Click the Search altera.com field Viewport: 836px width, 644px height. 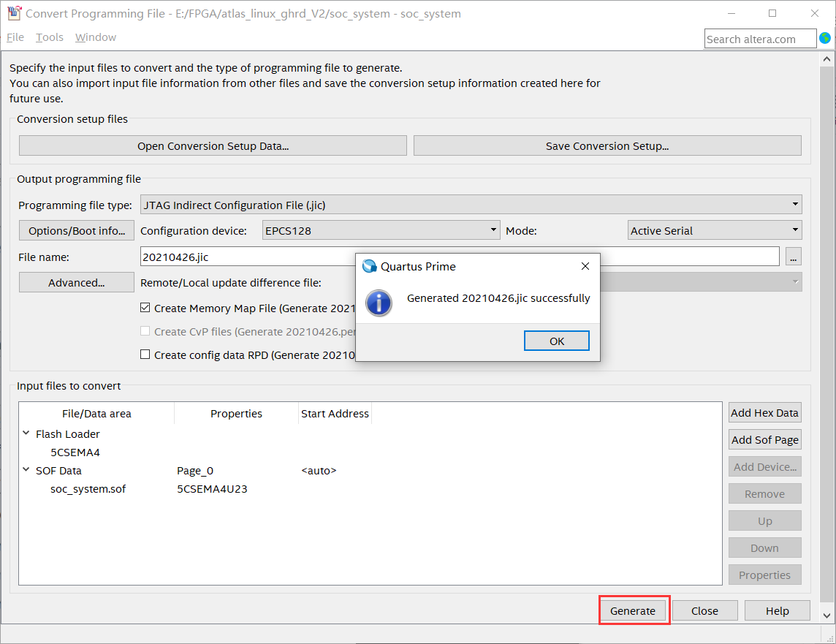(x=760, y=39)
